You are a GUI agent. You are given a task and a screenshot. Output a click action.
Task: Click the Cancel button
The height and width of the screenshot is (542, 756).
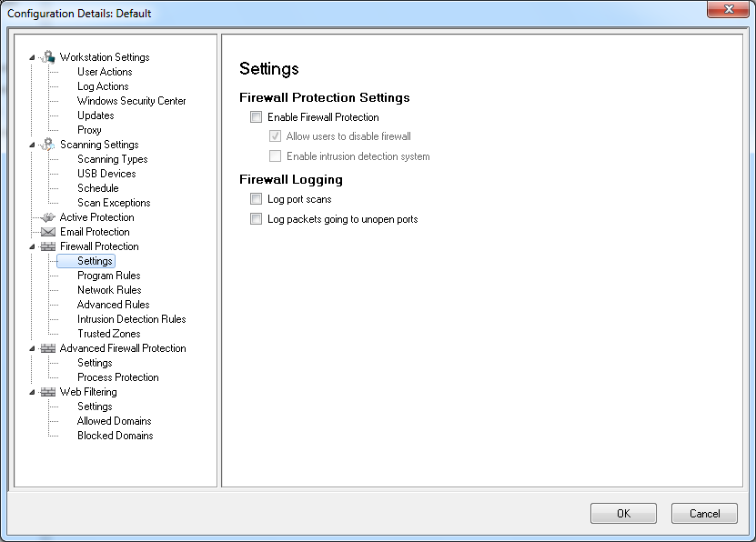pyautogui.click(x=704, y=514)
